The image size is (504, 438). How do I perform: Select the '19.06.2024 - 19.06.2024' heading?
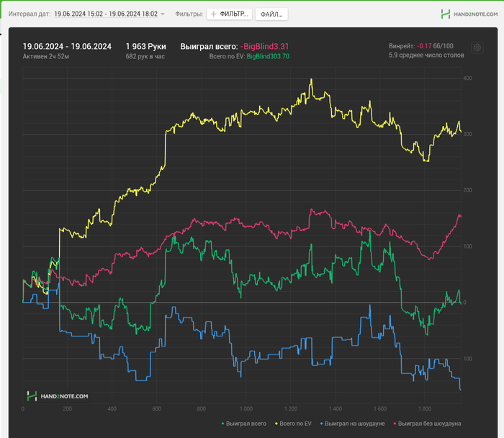[67, 47]
